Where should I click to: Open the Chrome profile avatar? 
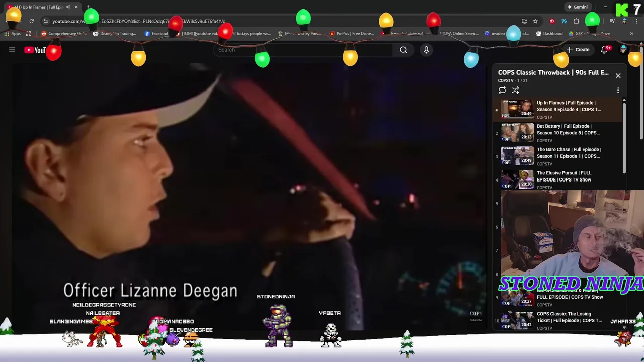(x=624, y=21)
